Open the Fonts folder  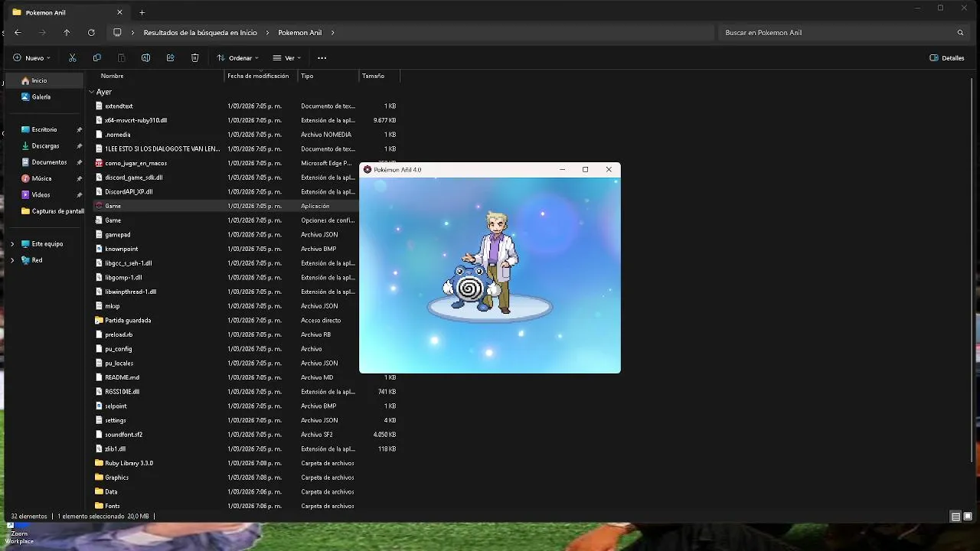113,506
